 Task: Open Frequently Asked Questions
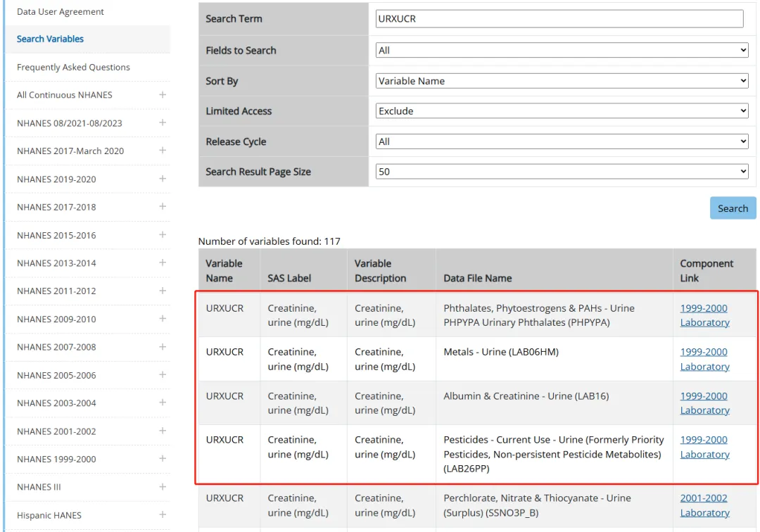click(73, 67)
